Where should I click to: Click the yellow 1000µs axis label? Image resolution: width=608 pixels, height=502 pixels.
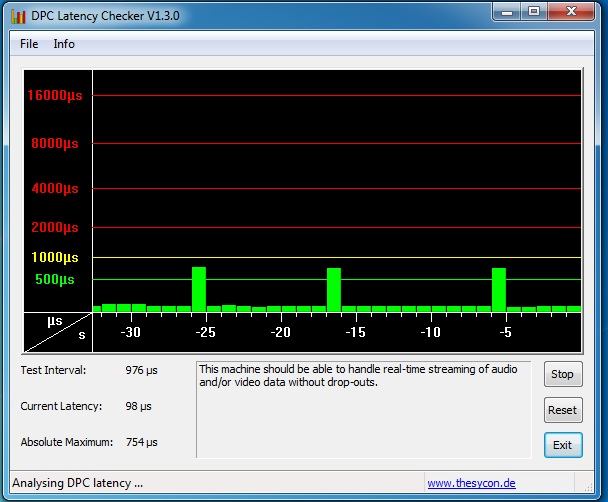(55, 257)
